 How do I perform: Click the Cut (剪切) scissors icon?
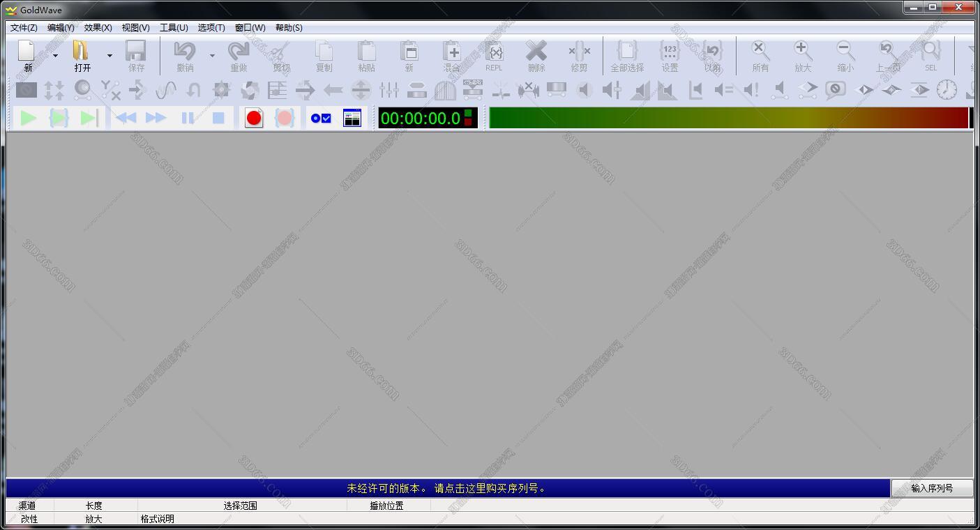pos(280,51)
